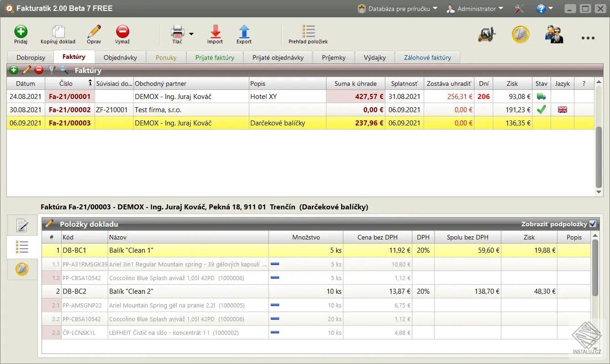Image resolution: width=610 pixels, height=364 pixels.
Task: Click small green add icon in Faktúry header
Action: coord(14,70)
